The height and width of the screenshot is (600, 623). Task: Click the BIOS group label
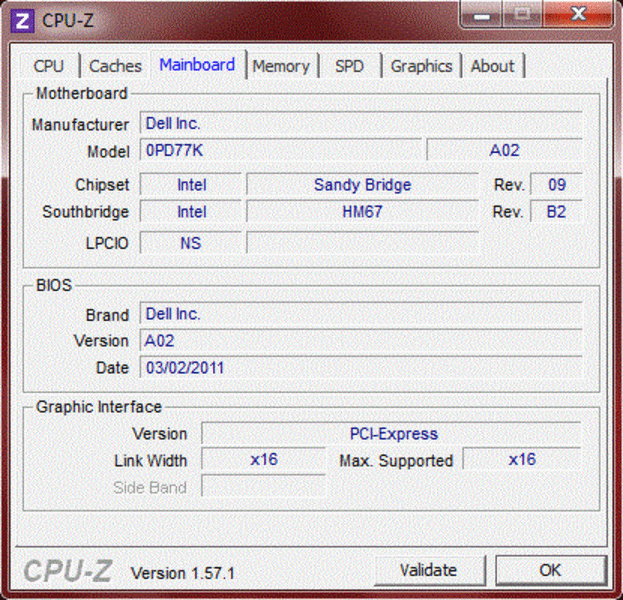[54, 285]
